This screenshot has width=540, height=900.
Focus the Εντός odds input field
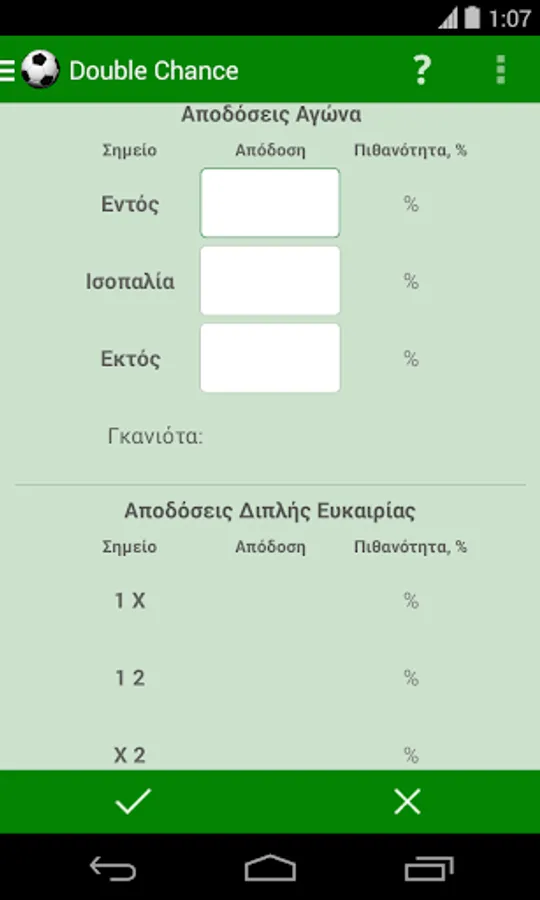click(270, 203)
